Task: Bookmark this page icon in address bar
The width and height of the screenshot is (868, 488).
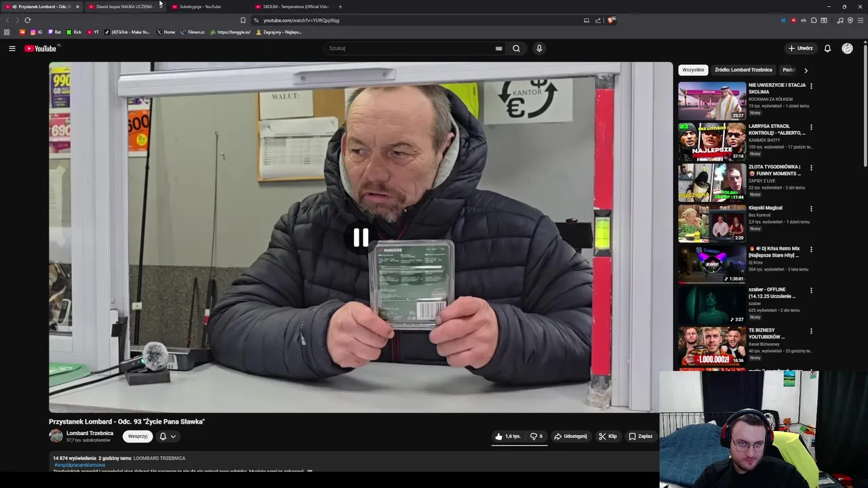Action: click(243, 20)
